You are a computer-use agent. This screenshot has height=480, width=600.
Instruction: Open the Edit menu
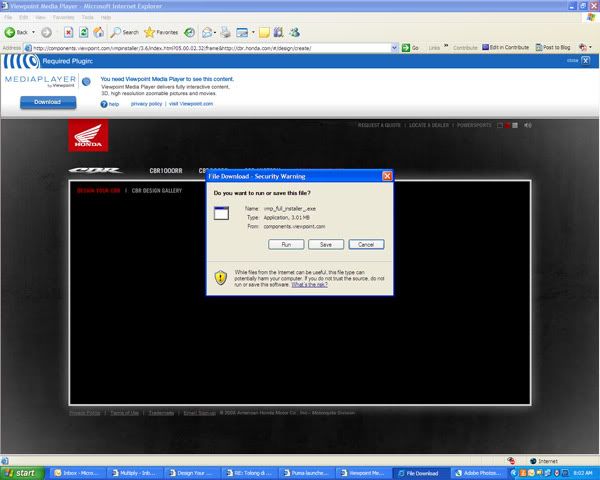coord(23,18)
